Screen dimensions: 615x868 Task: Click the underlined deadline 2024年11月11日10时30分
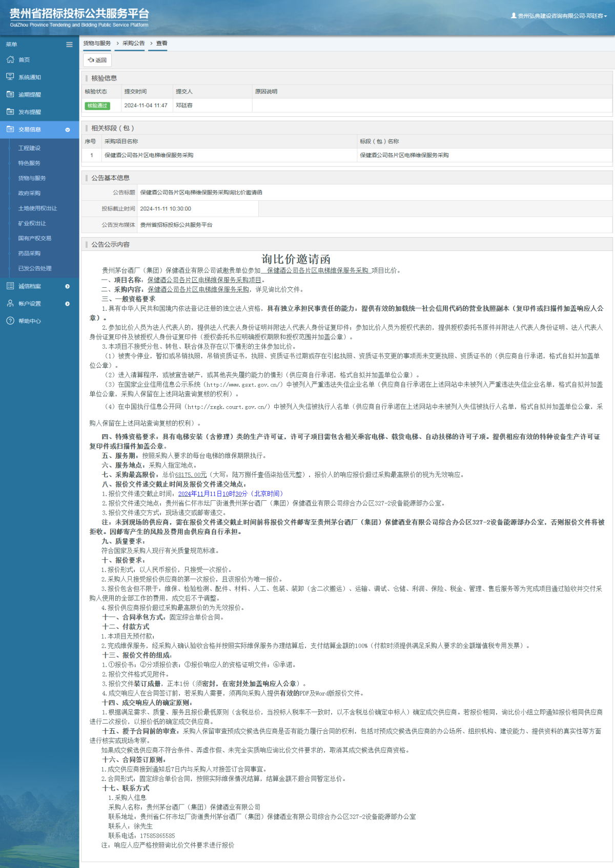(213, 494)
